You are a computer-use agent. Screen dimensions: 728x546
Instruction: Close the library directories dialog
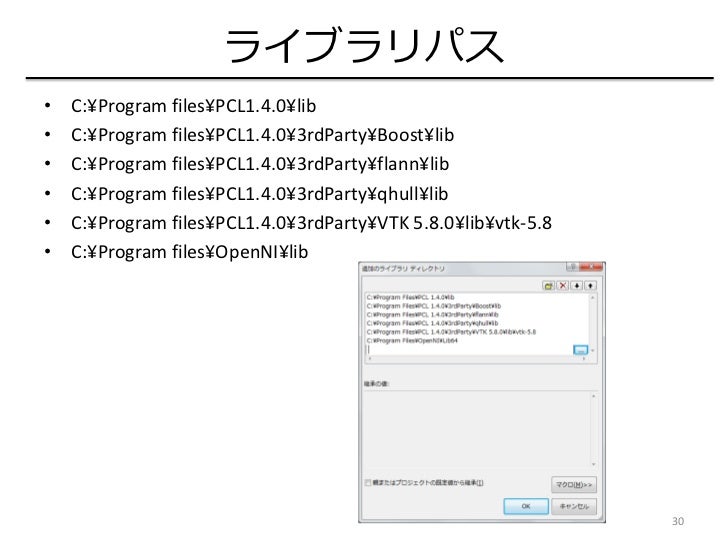coord(593,267)
